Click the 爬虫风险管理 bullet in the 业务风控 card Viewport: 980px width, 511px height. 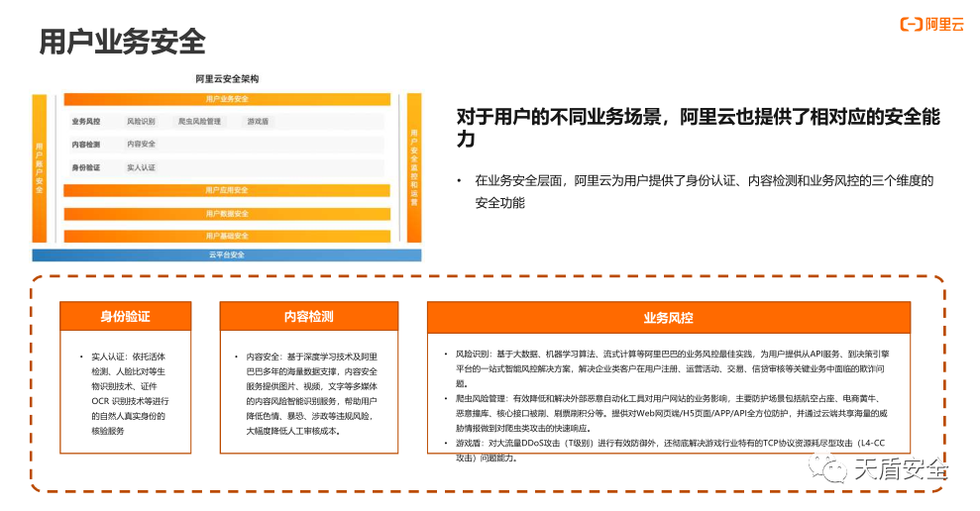[x=671, y=413]
